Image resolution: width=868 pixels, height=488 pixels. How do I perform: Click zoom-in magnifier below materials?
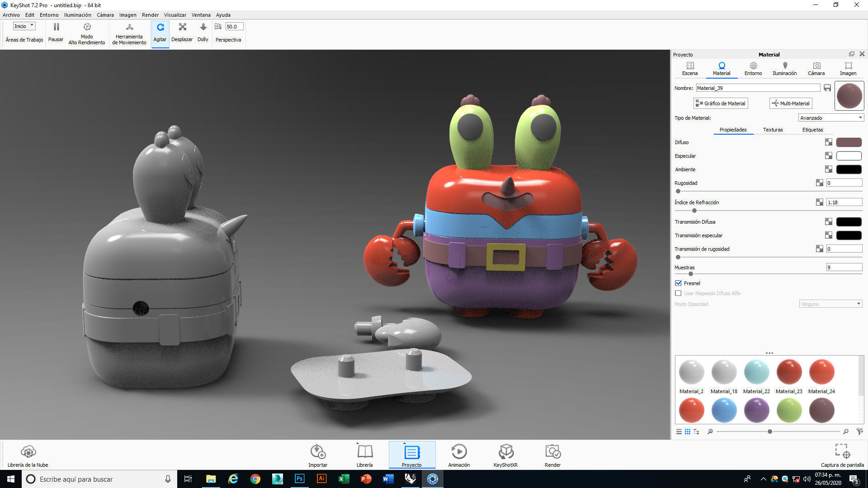(846, 432)
